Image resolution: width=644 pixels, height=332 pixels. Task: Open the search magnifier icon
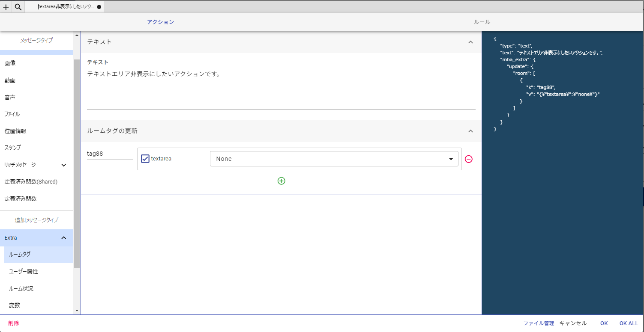[x=18, y=7]
